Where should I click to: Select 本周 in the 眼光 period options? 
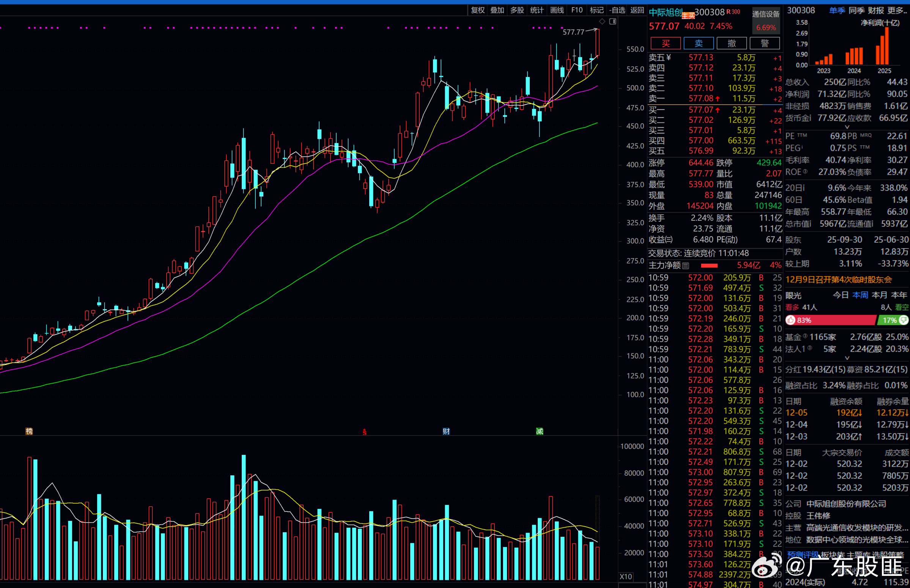pyautogui.click(x=860, y=295)
